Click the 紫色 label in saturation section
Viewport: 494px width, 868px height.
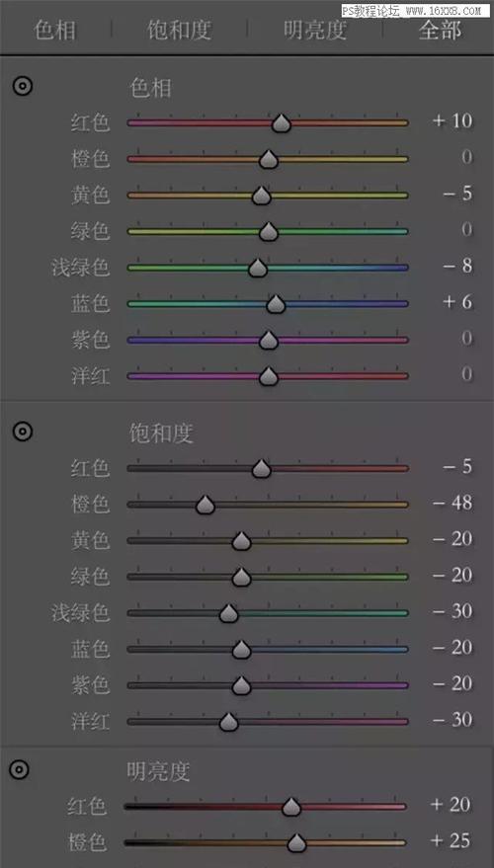pos(90,685)
